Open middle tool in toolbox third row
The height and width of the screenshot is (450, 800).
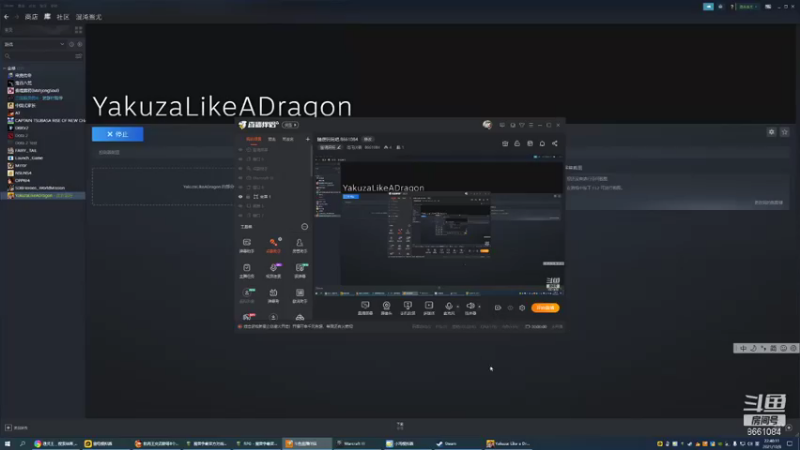[273, 295]
